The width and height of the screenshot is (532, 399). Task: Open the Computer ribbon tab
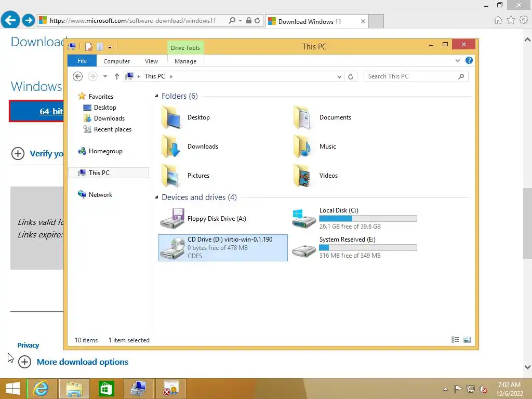point(117,61)
